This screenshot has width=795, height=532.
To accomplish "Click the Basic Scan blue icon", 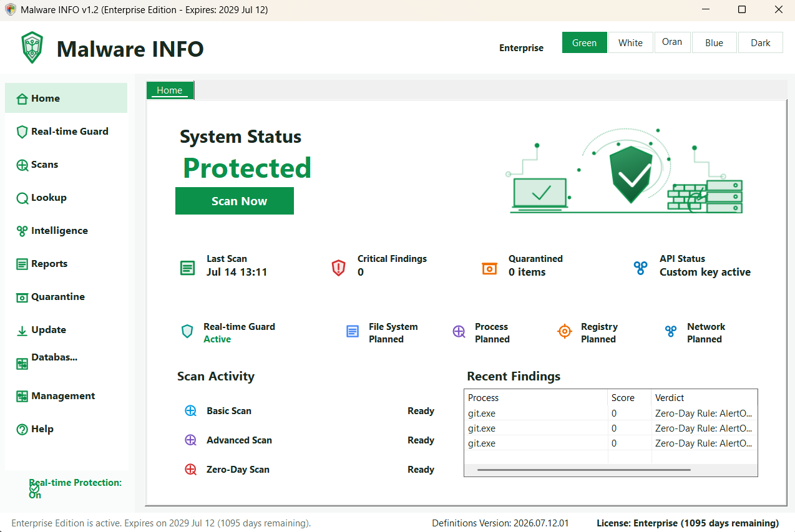I will (191, 411).
